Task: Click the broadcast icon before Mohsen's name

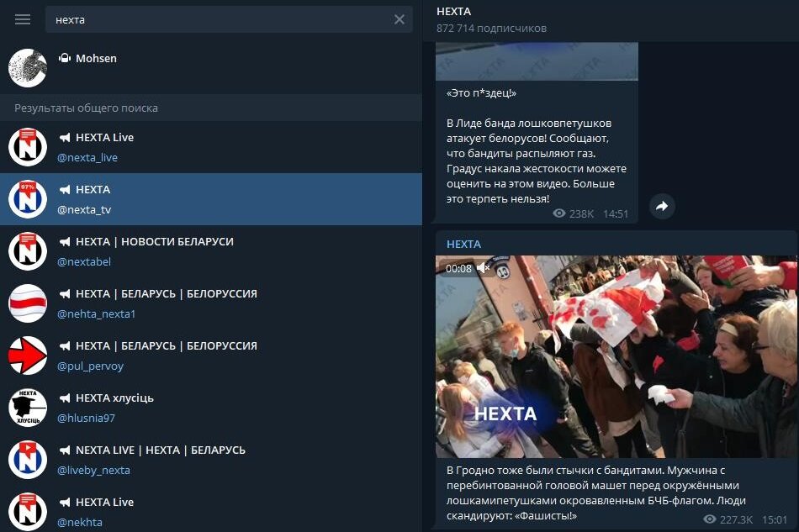Action: (x=66, y=58)
